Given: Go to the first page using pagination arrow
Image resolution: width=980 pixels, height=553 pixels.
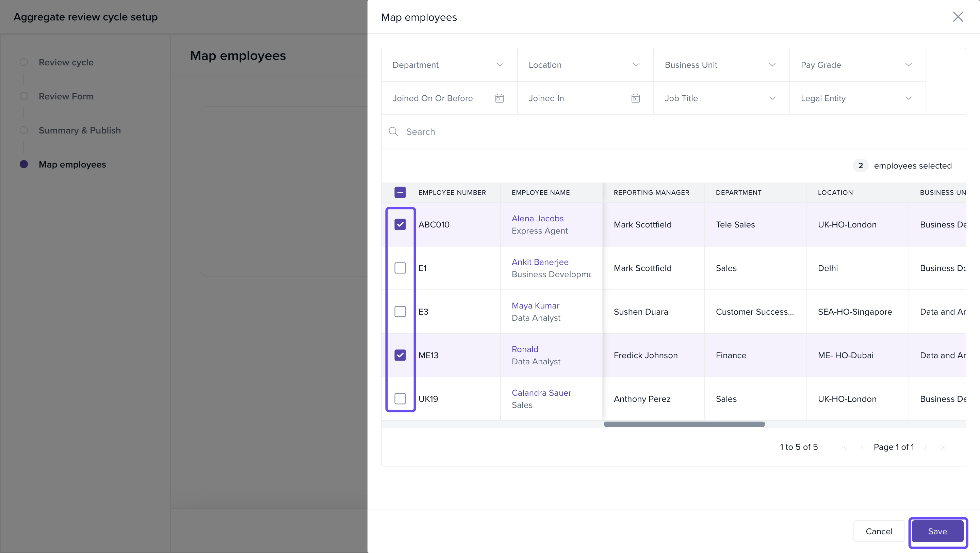Looking at the screenshot, I should click(x=844, y=447).
